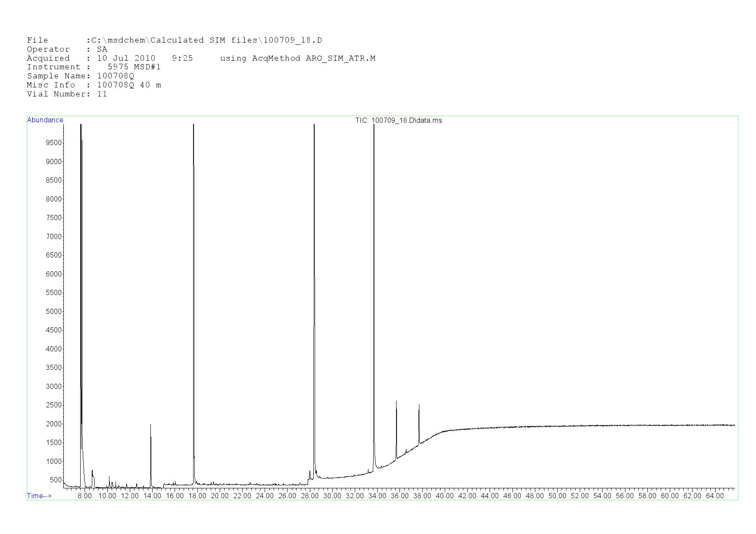
Task: Click the Abundance axis label
Action: pos(45,120)
